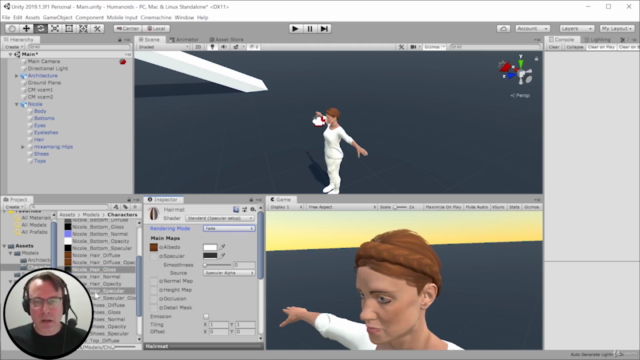
Task: Open the Layers dropdown
Action: (576, 29)
